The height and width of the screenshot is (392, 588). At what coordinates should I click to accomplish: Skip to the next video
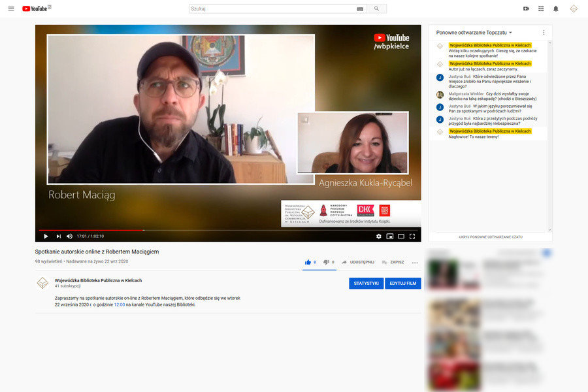(x=59, y=236)
